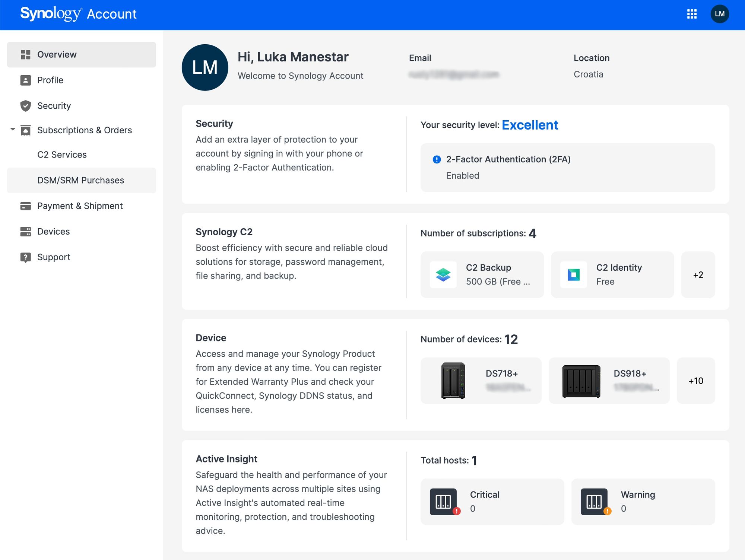This screenshot has height=560, width=745.
Task: Click the Synology Account logo
Action: coord(78,14)
